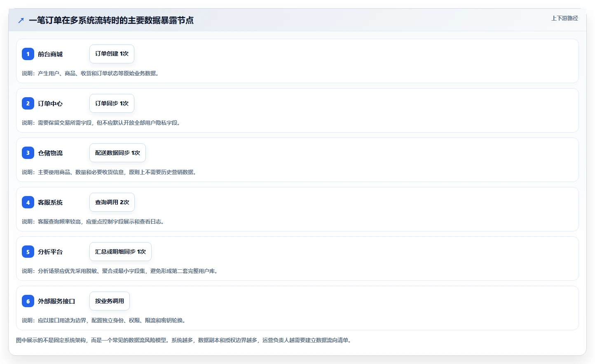The width and height of the screenshot is (595, 364).
Task: Click the 按业务调用 pill
Action: (110, 301)
